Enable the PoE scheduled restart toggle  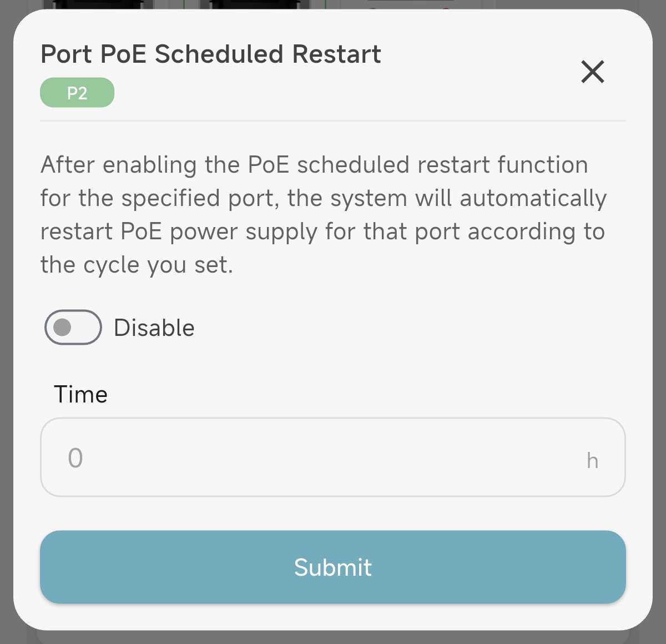click(73, 327)
